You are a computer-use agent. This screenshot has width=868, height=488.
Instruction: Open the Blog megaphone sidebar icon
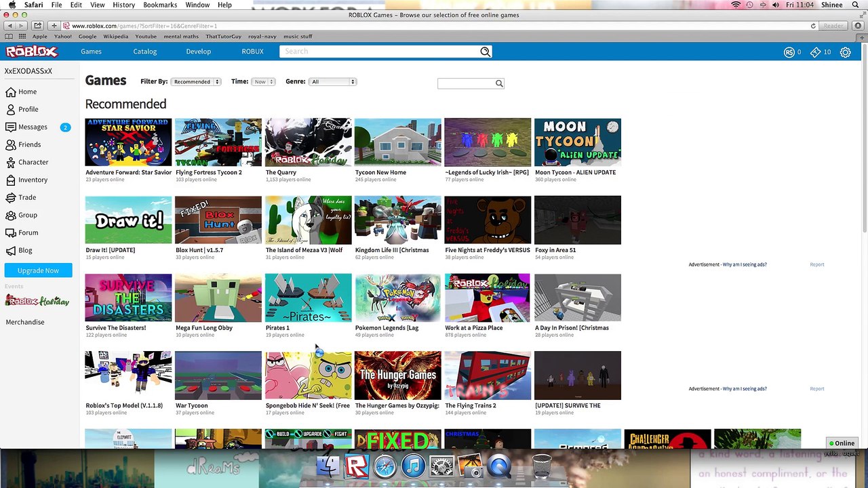[11, 250]
